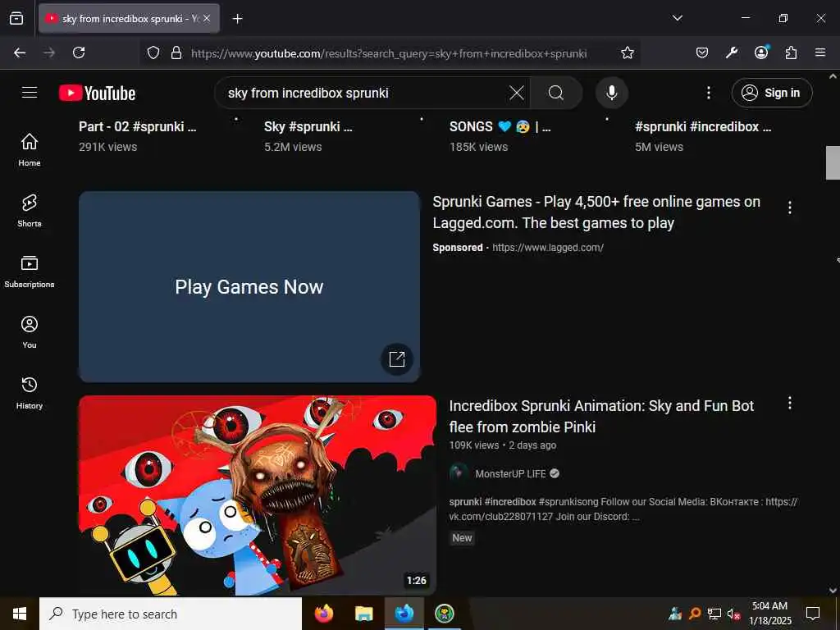The height and width of the screenshot is (630, 840).
Task: Open Shorts from the sidebar
Action: pos(30,211)
